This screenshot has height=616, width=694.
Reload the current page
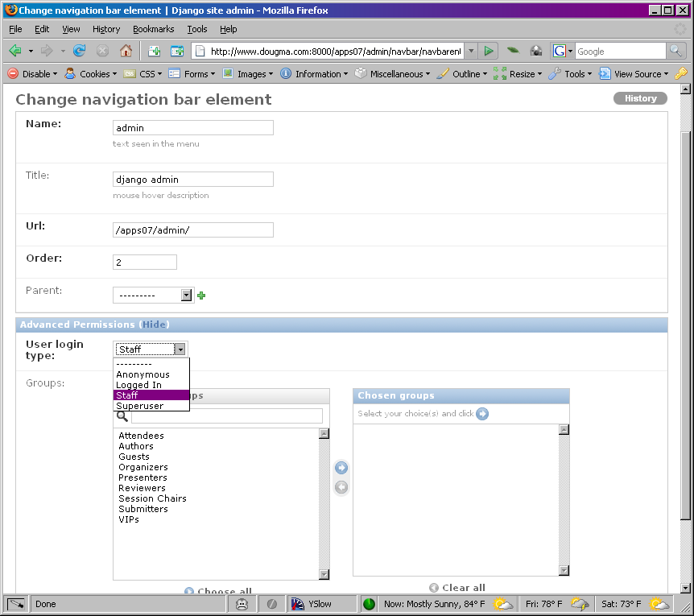pos(79,51)
